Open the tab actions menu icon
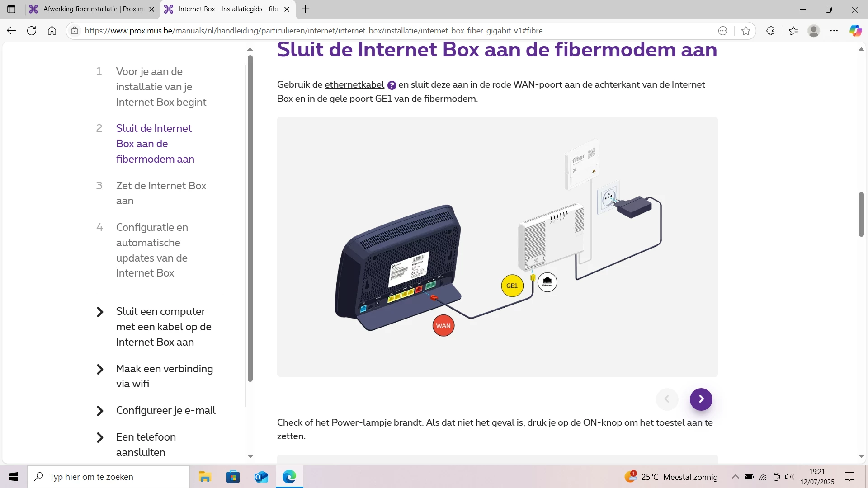Viewport: 868px width, 488px height. coord(11,9)
